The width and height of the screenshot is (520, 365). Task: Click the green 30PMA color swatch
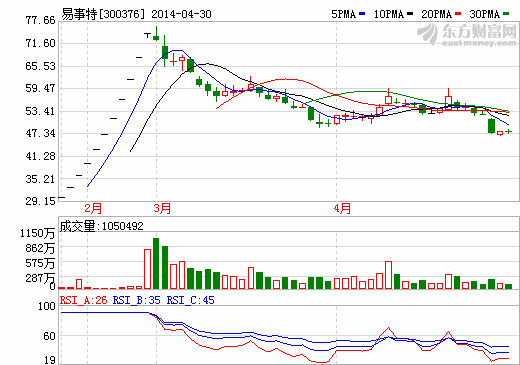tap(506, 14)
